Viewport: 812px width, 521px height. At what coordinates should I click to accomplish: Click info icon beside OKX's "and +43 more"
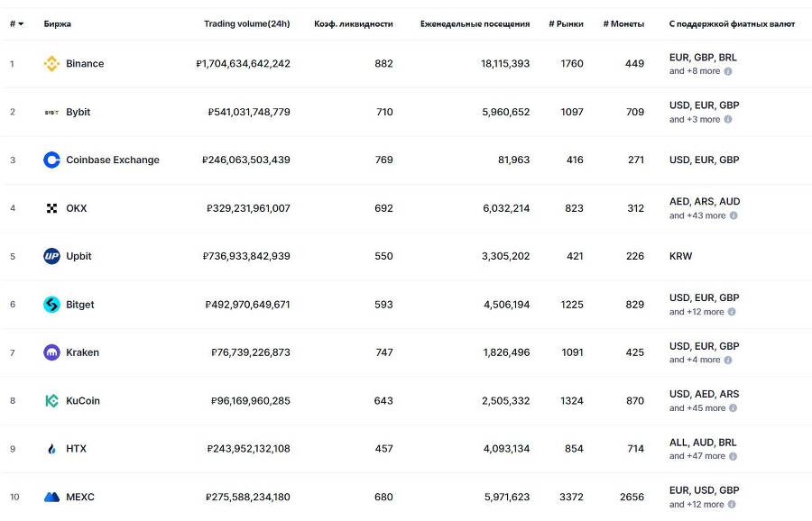pyautogui.click(x=734, y=216)
